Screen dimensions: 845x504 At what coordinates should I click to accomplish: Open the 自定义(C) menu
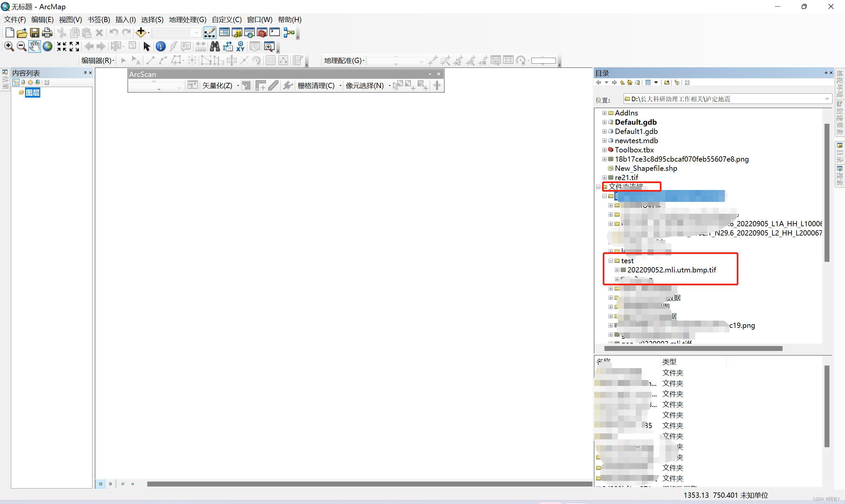point(227,20)
